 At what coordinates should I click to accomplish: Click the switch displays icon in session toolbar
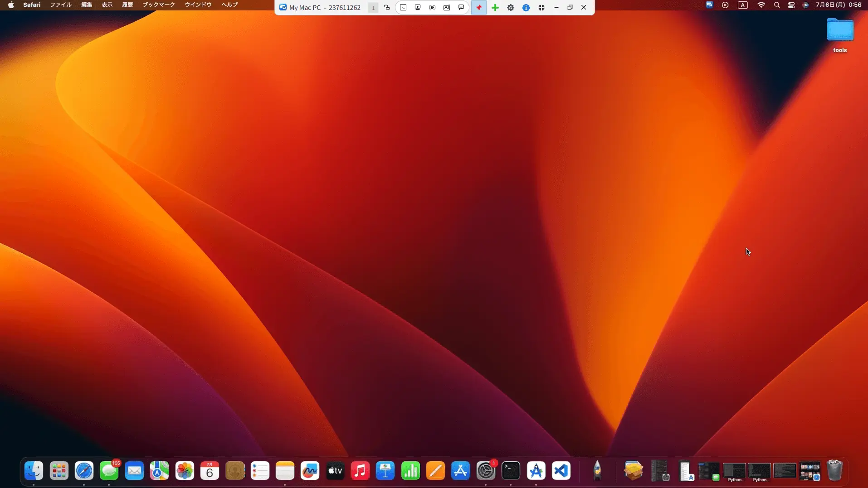coord(387,8)
